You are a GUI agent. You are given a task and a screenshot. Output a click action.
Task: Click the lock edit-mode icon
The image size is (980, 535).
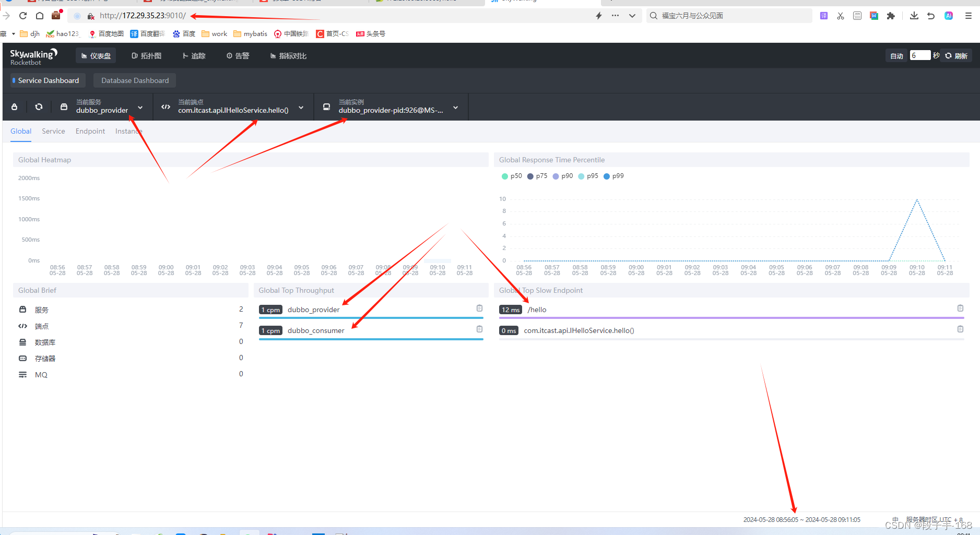point(15,107)
